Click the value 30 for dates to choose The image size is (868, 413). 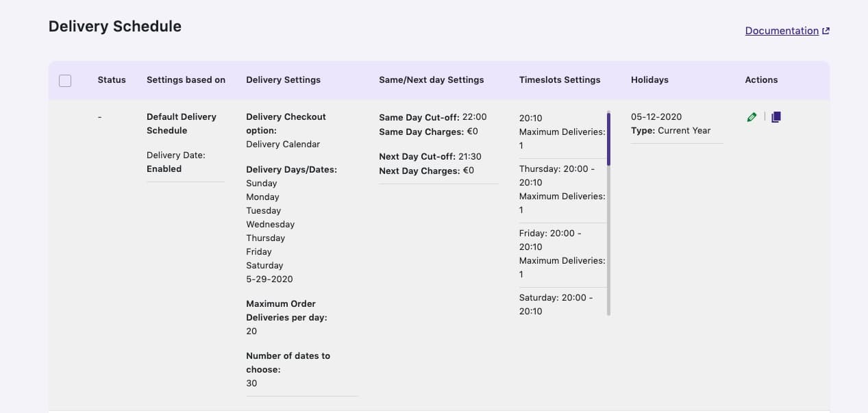point(251,384)
